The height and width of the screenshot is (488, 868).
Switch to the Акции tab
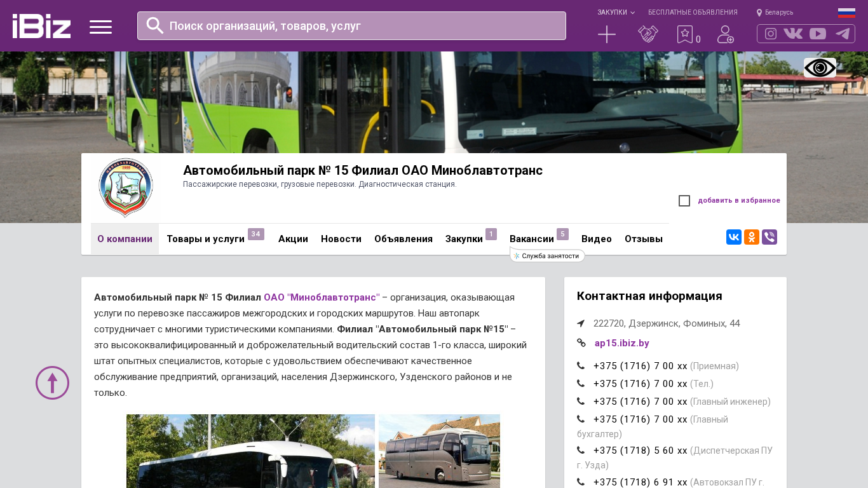point(293,239)
